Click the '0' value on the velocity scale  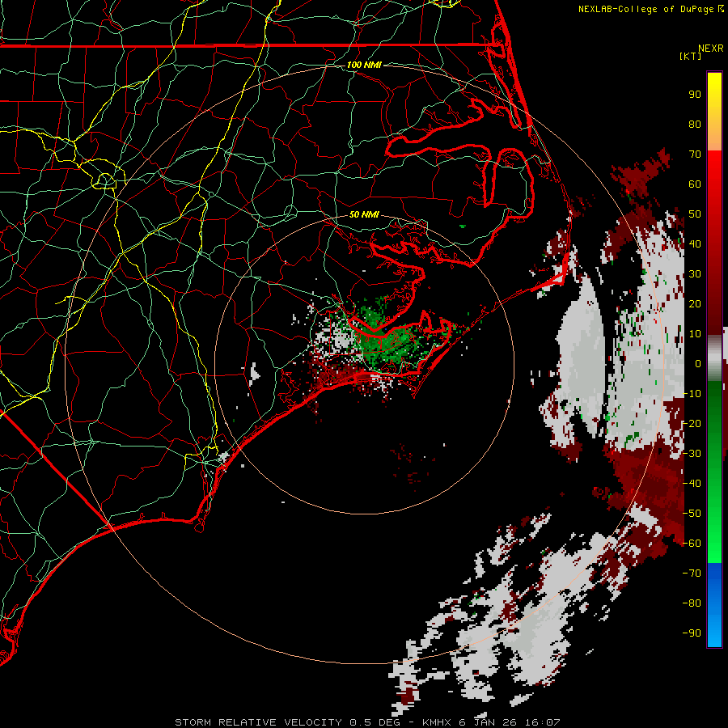(698, 363)
